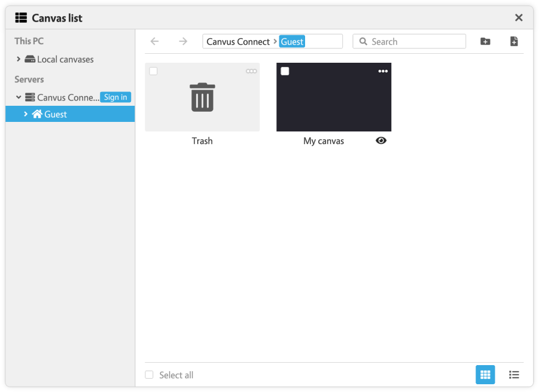This screenshot has width=539, height=392.
Task: Click the new folder icon
Action: click(485, 41)
